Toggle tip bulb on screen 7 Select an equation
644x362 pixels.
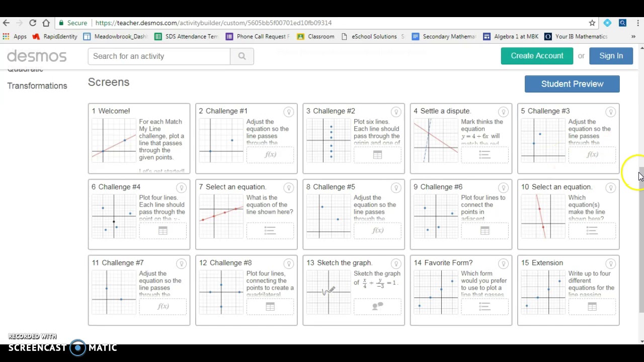point(288,188)
